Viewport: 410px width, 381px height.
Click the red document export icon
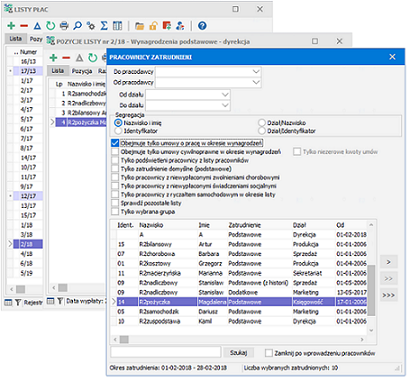click(x=167, y=26)
